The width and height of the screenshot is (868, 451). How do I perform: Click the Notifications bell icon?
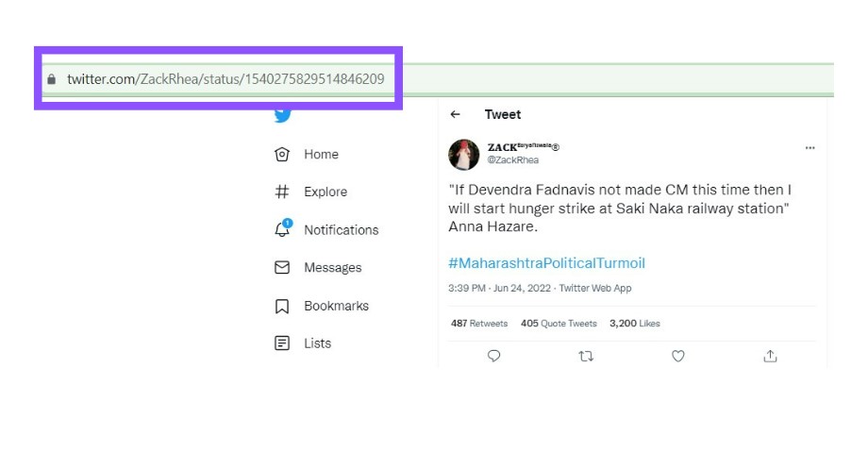[281, 229]
